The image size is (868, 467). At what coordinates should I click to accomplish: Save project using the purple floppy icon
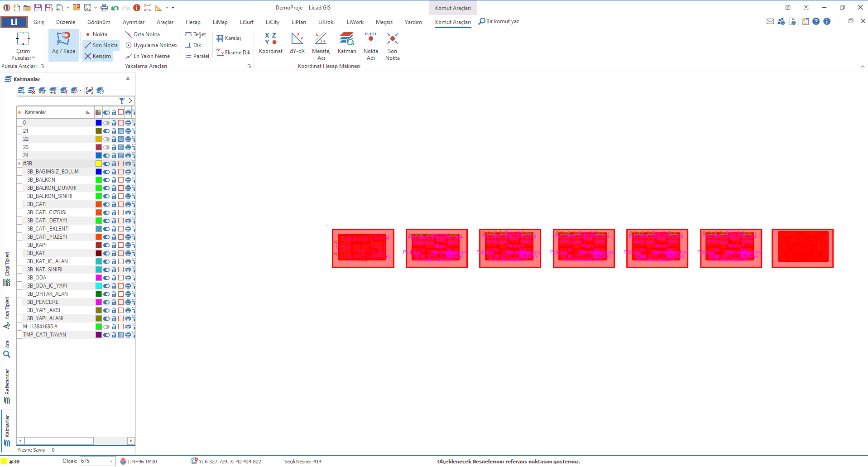(38, 8)
